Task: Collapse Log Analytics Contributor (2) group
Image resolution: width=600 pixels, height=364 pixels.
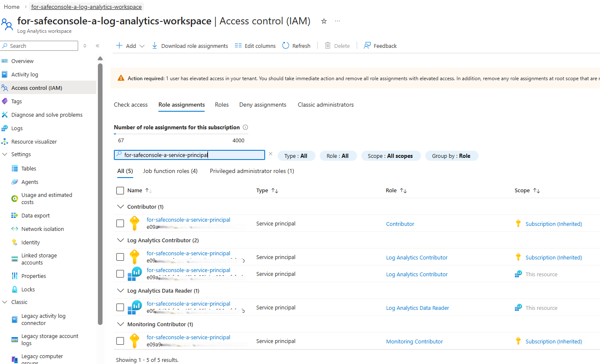Action: click(x=121, y=240)
